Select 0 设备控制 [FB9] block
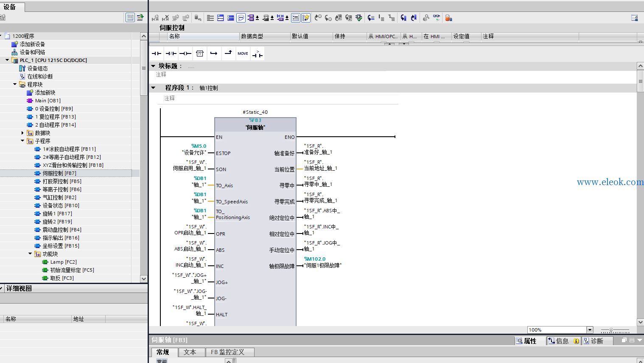 (54, 109)
